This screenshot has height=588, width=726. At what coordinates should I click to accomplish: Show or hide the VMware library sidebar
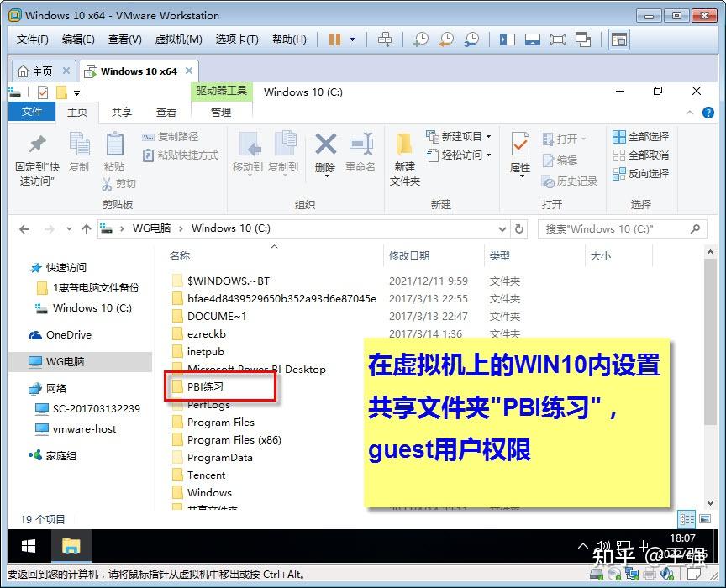pos(508,39)
